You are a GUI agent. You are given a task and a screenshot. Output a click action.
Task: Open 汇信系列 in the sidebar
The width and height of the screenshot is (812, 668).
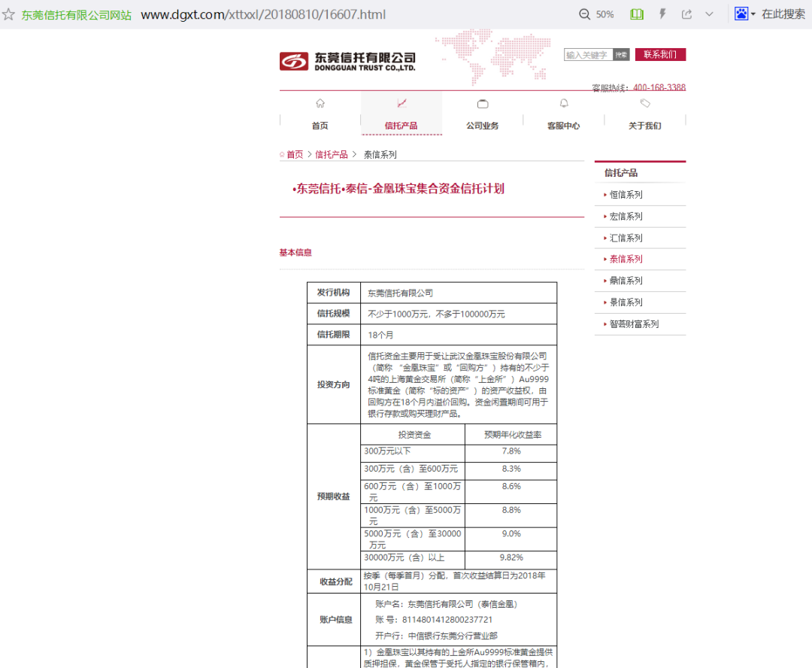[x=626, y=238]
